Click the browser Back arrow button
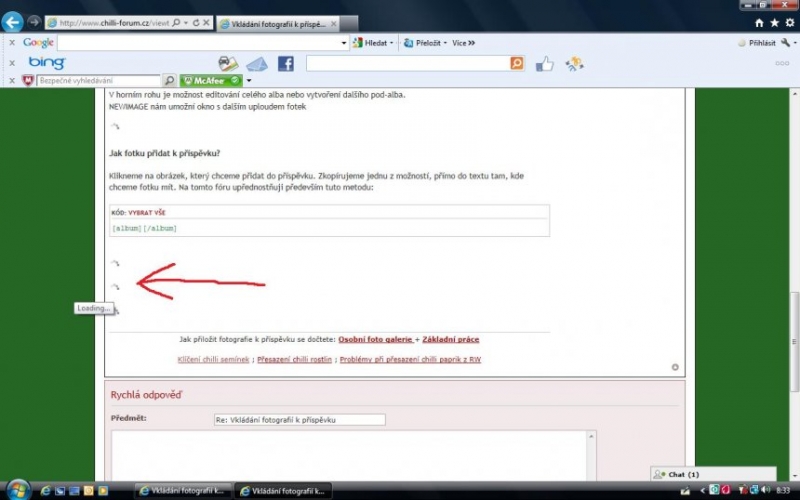 (x=14, y=22)
